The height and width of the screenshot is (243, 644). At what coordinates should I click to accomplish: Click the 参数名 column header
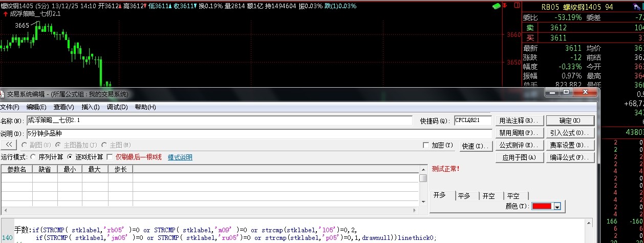[x=16, y=169]
